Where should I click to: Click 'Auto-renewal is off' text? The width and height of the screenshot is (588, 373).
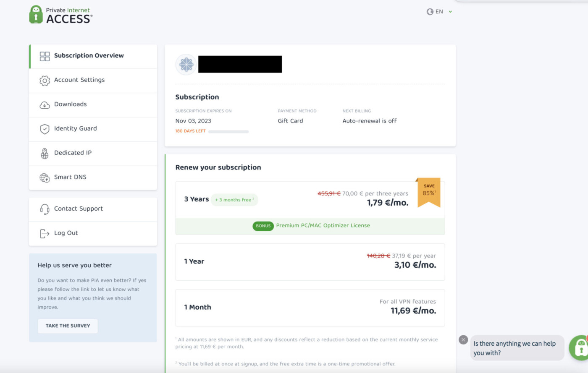point(370,121)
